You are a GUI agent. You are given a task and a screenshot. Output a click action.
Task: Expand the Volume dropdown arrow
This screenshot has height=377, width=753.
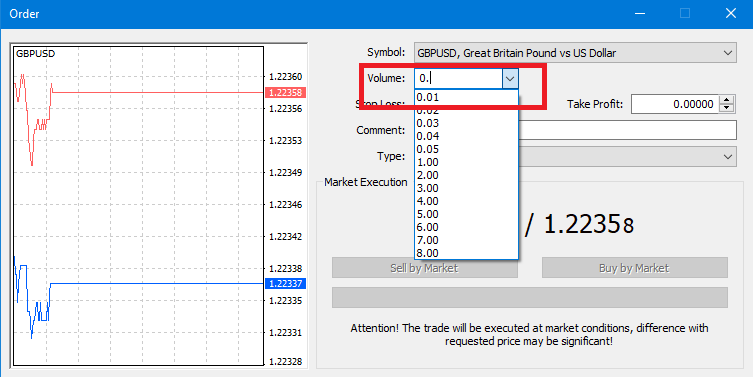click(x=510, y=78)
